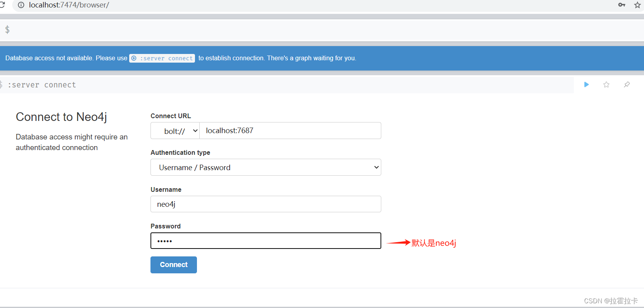Bookmark this page with star icon

tap(637, 5)
